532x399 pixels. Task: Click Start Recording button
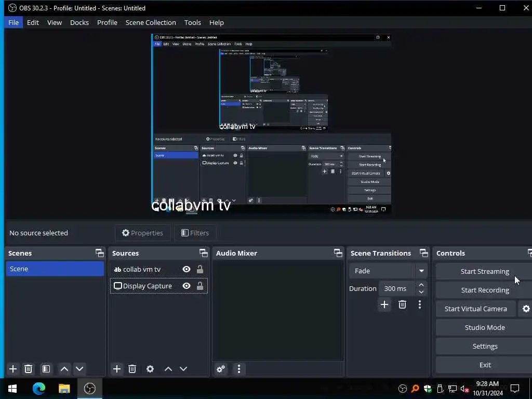pyautogui.click(x=485, y=290)
